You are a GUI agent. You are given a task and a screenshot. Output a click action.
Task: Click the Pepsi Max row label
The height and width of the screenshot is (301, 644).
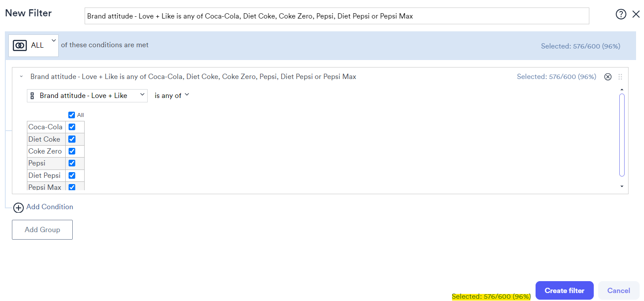[x=45, y=187]
